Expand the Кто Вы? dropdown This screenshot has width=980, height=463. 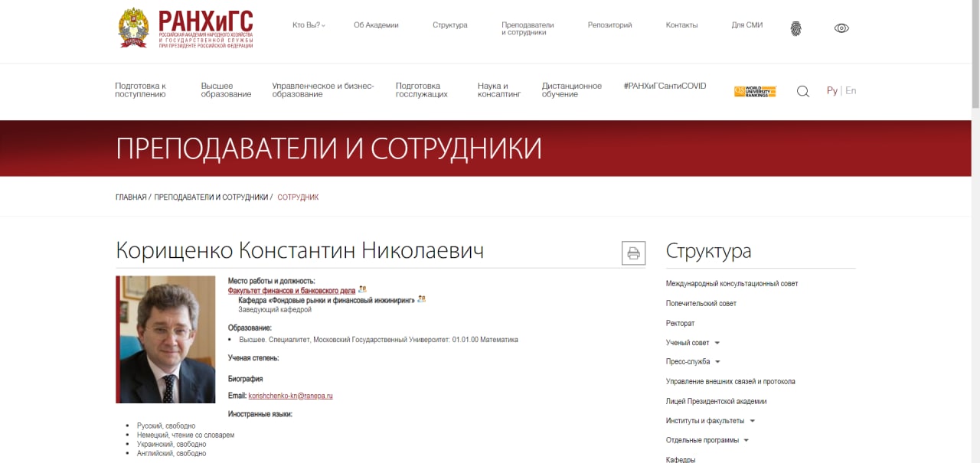click(x=309, y=25)
